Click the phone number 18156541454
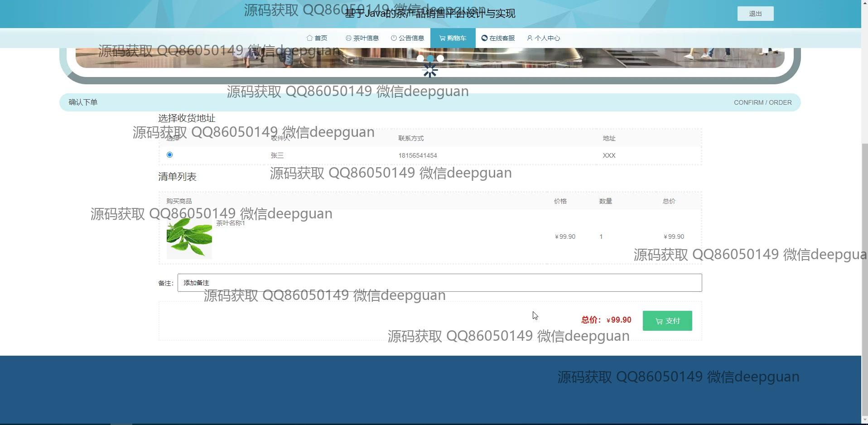 pyautogui.click(x=417, y=155)
